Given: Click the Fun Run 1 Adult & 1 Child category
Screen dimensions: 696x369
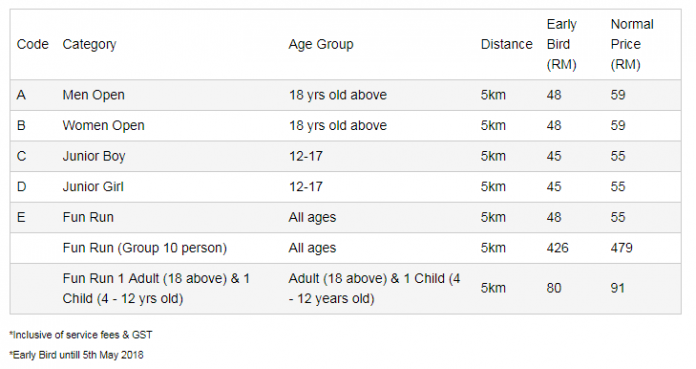Looking at the screenshot, I should pos(156,289).
